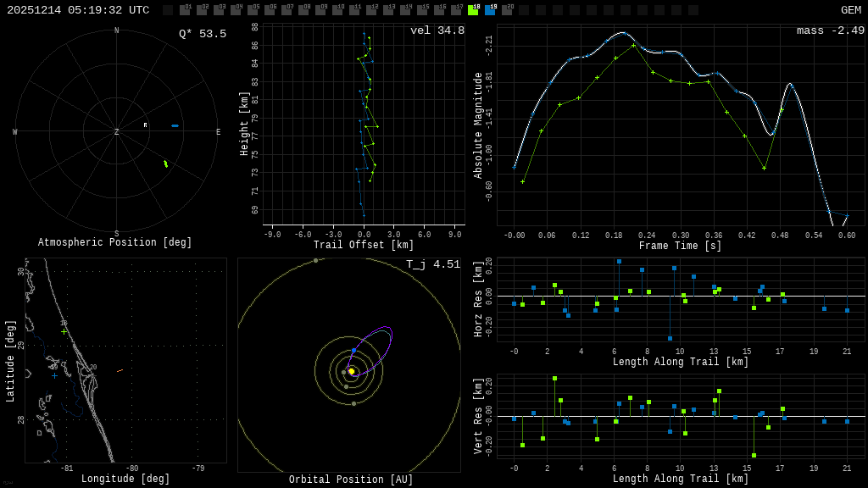
Task: Click the UTC timestamp at top left
Action: click(78, 10)
